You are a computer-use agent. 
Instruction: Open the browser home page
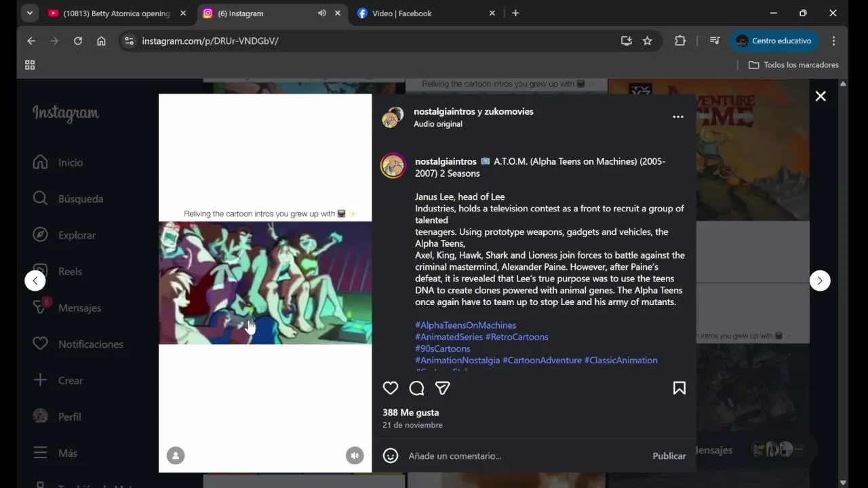tap(101, 41)
